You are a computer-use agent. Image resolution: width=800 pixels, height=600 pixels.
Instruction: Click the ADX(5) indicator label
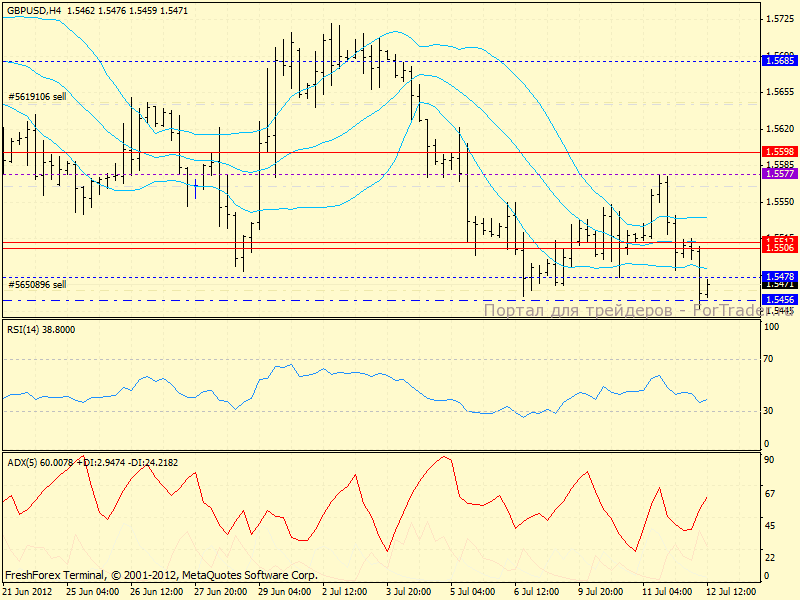(25, 462)
